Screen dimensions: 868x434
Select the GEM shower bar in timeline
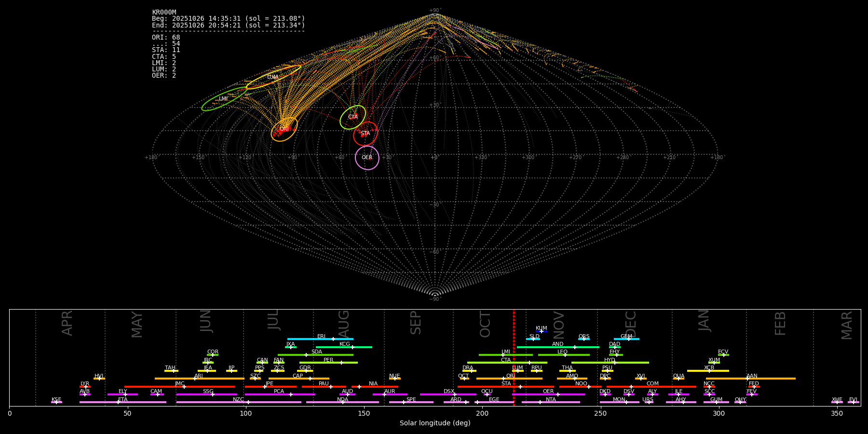pyautogui.click(x=626, y=339)
